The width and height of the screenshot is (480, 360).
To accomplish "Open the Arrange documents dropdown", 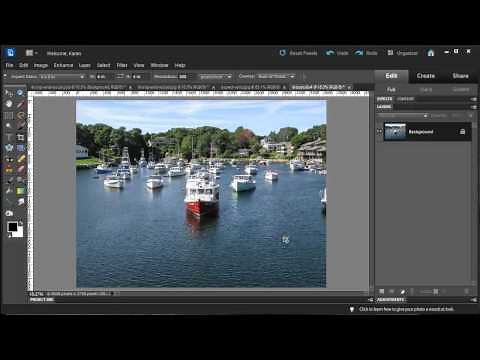I will pyautogui.click(x=31, y=53).
